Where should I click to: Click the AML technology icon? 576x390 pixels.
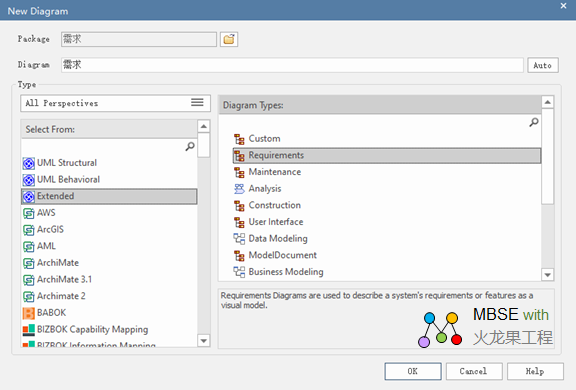(29, 246)
